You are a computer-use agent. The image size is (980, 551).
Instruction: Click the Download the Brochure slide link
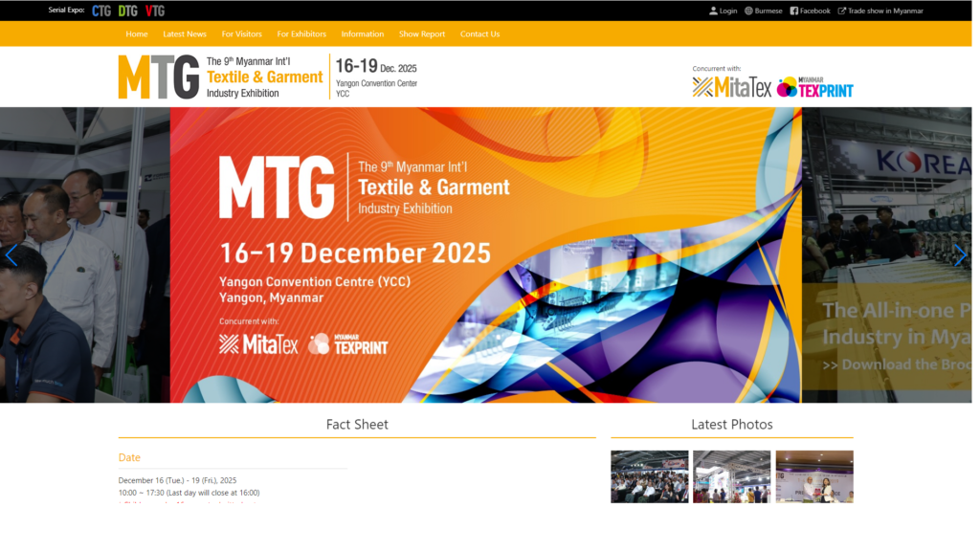[x=897, y=364]
